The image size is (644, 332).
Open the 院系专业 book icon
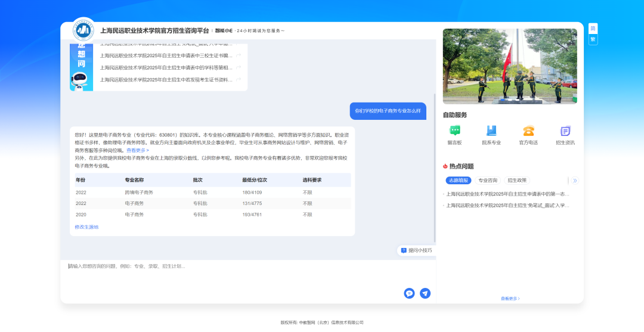click(491, 131)
